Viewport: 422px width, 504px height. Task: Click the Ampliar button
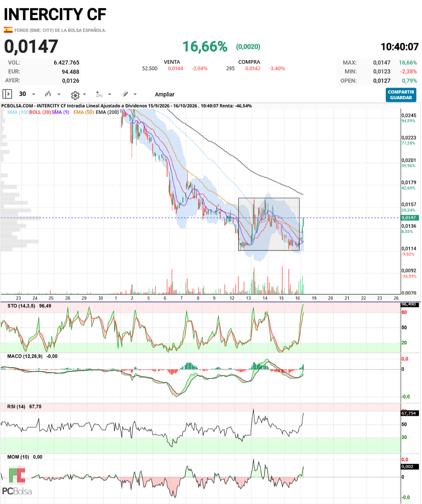pyautogui.click(x=165, y=94)
